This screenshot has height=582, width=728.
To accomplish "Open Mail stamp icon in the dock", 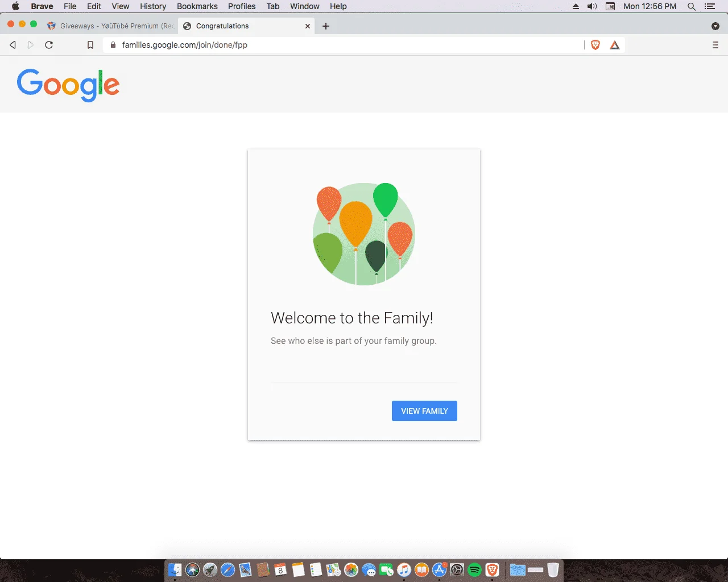I will pos(245,569).
